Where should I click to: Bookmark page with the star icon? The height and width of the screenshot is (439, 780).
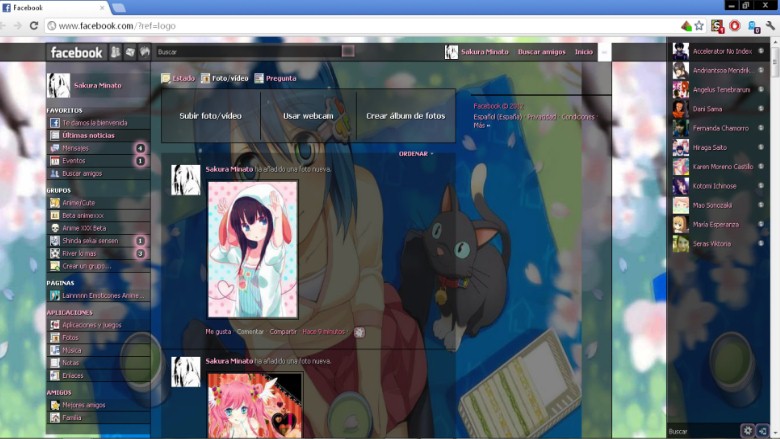[699, 25]
